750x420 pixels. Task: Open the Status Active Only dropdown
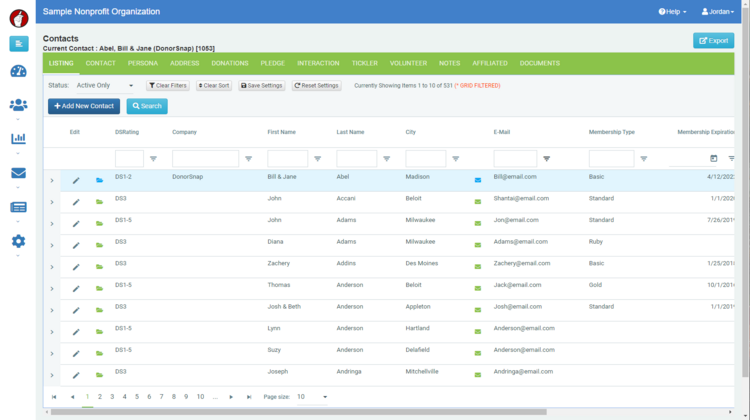click(105, 86)
